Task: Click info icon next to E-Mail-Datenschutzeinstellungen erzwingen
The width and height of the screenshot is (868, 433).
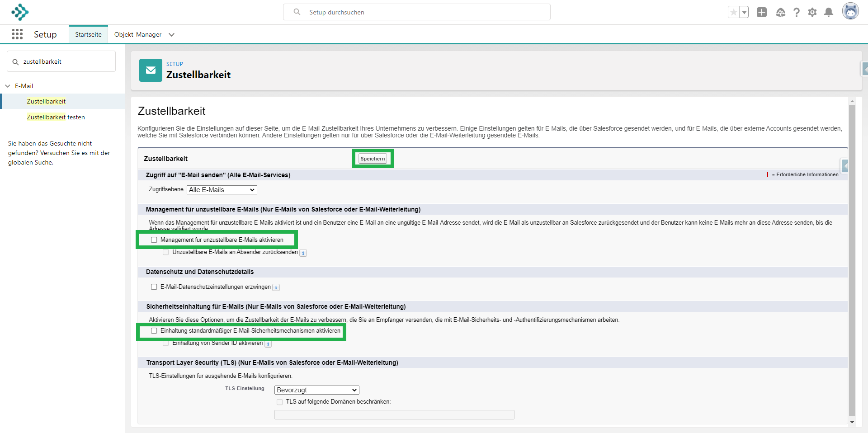Action: [276, 287]
